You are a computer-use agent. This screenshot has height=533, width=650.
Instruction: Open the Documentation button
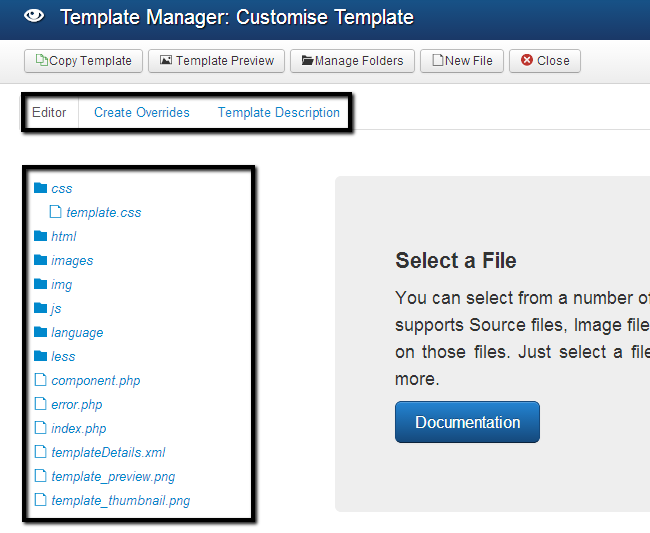coord(467,422)
